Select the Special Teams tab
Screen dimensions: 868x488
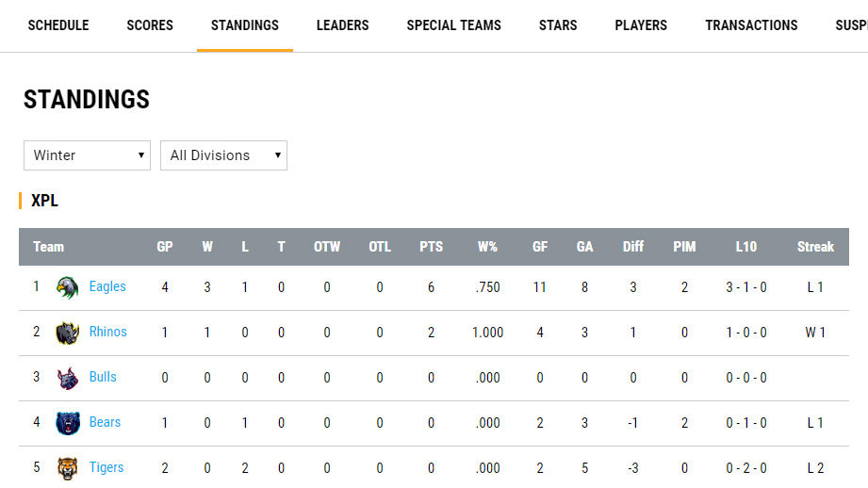pyautogui.click(x=453, y=25)
